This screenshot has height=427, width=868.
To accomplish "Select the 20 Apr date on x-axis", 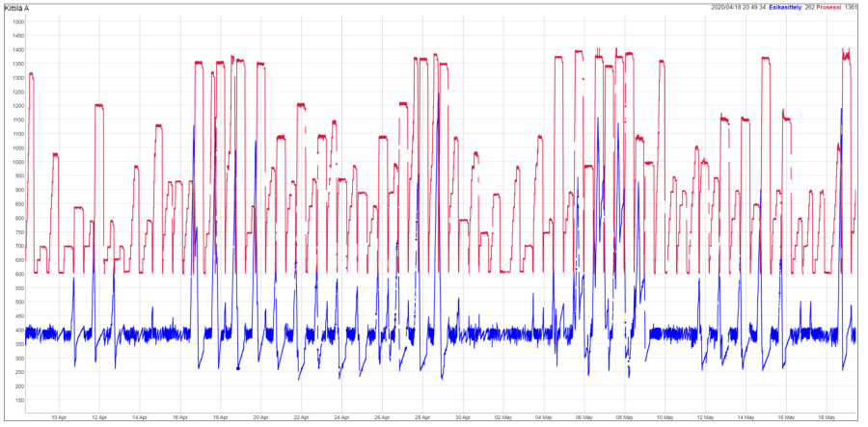I will tap(259, 417).
